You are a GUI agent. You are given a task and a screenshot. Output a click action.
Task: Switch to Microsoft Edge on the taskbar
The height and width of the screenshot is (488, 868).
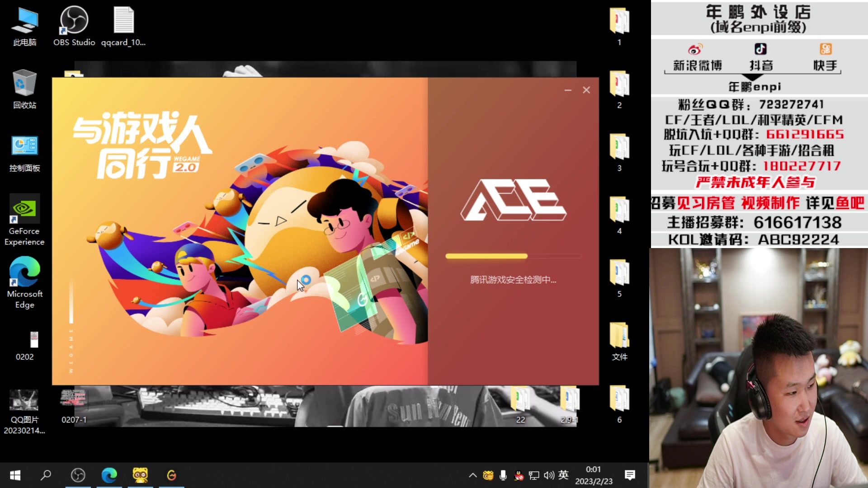pos(109,475)
